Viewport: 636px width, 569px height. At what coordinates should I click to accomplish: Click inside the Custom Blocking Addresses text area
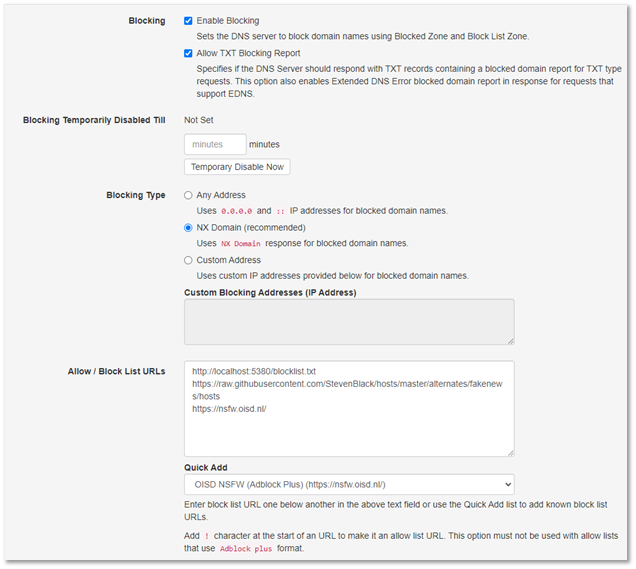[349, 322]
